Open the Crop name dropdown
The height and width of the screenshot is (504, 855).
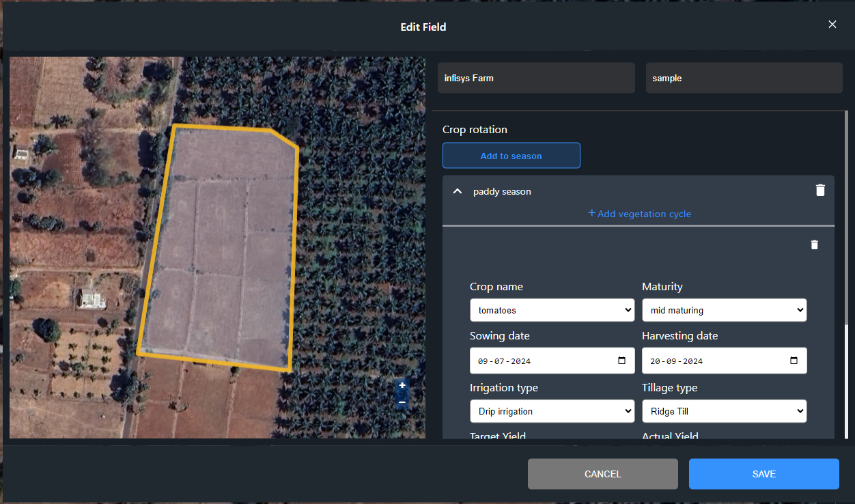[x=552, y=310]
